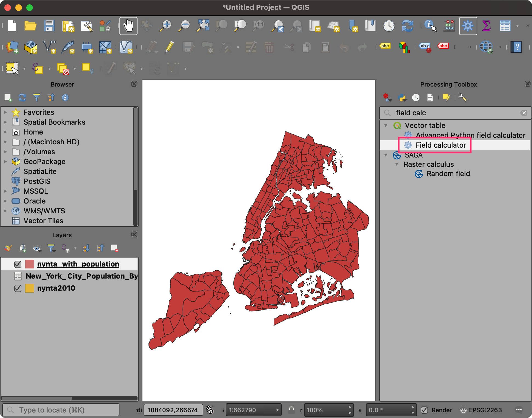This screenshot has width=532, height=418.
Task: Zoom to full extent with the arrows icon
Action: (x=203, y=26)
